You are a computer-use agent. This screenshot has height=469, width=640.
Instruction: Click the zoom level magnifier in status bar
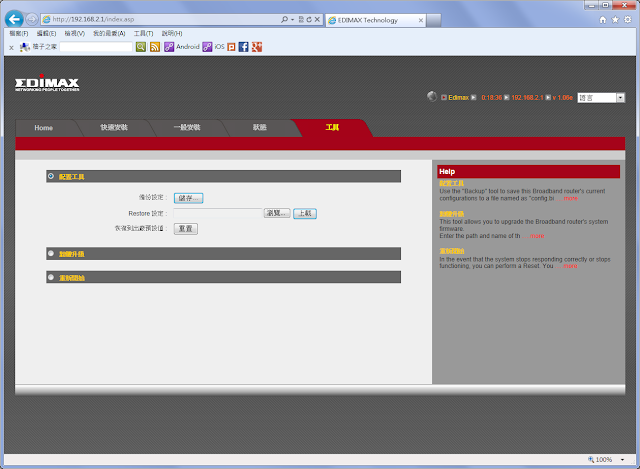coord(591,460)
